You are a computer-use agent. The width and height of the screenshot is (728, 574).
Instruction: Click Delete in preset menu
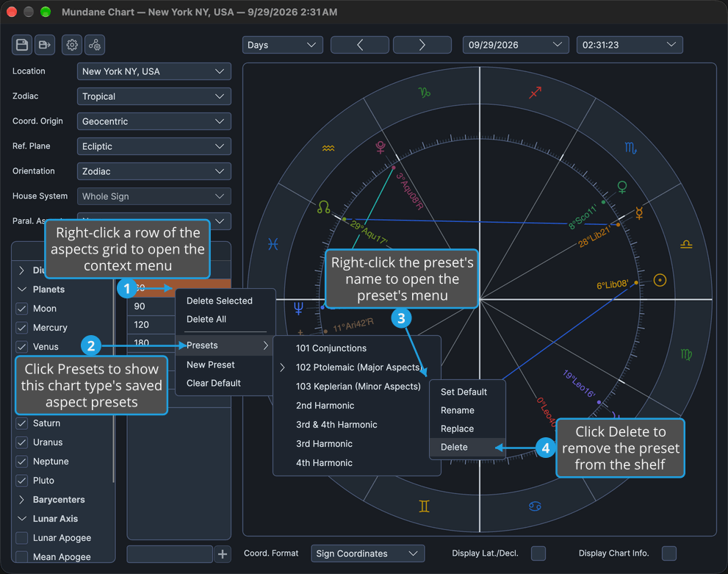[x=467, y=448]
